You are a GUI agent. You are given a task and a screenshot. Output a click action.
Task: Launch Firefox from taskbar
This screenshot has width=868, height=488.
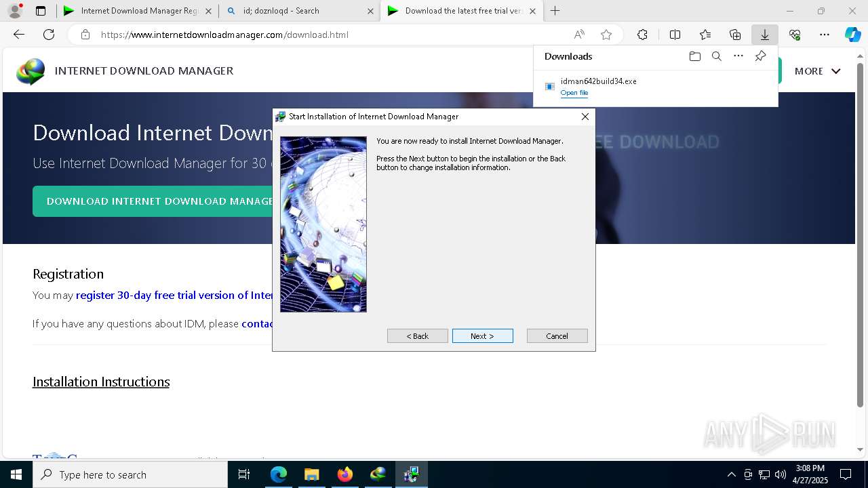point(344,474)
